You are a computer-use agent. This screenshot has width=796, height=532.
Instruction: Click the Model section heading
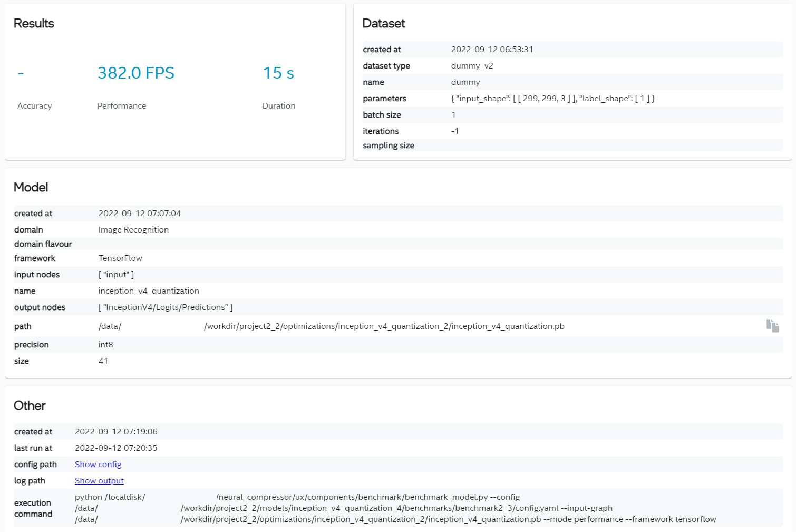click(x=31, y=187)
